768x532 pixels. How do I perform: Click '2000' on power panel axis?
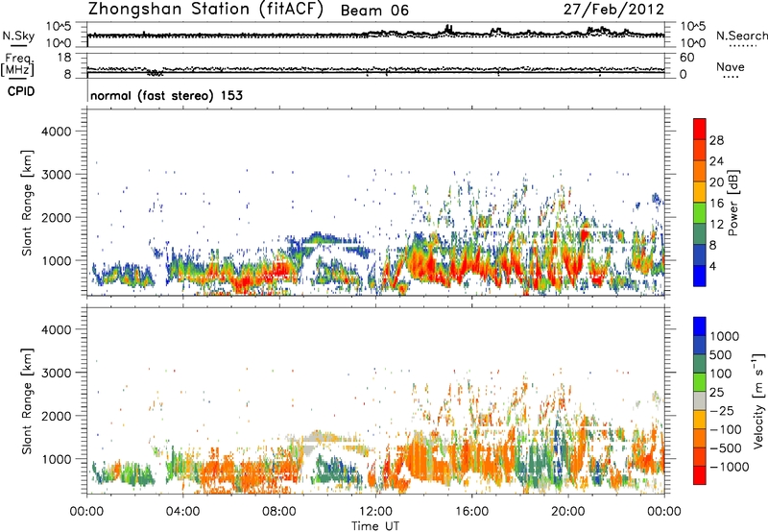point(56,217)
